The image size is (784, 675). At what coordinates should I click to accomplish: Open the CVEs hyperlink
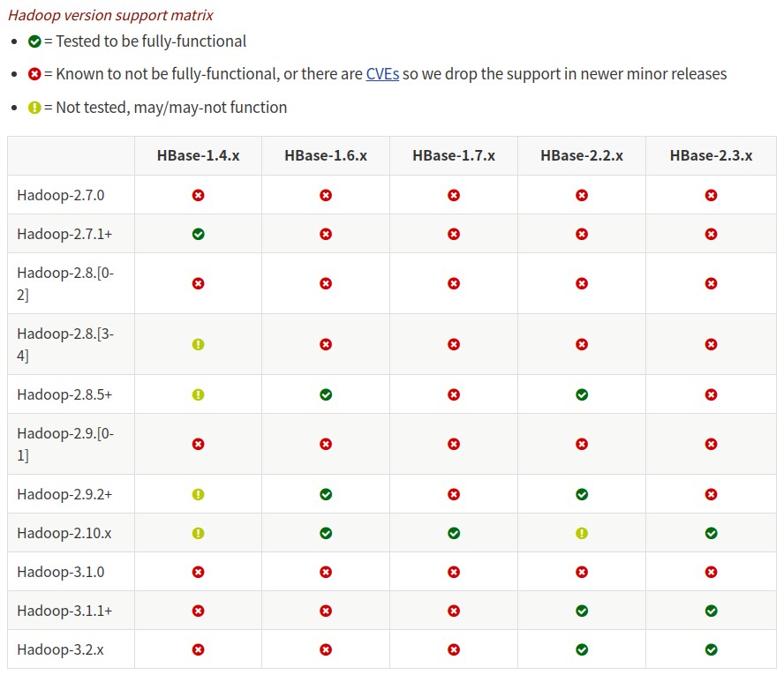coord(382,74)
